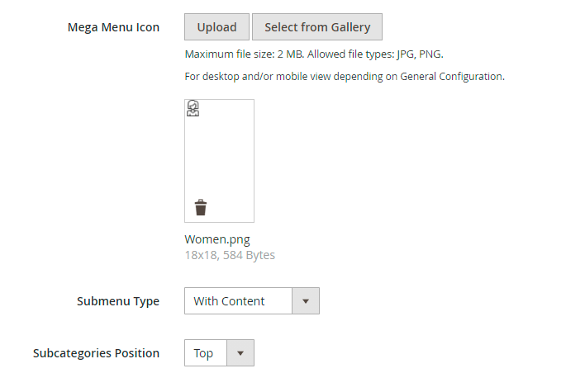Click the Submenu Type dropdown arrow
566x392 pixels.
[x=306, y=301]
